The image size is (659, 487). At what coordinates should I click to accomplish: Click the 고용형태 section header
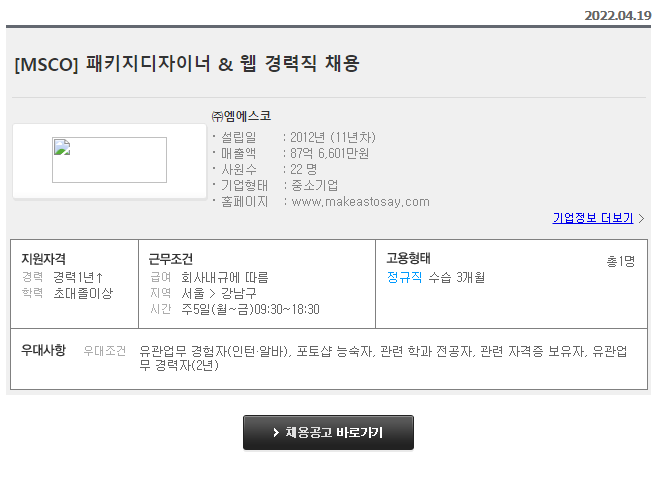pyautogui.click(x=408, y=258)
